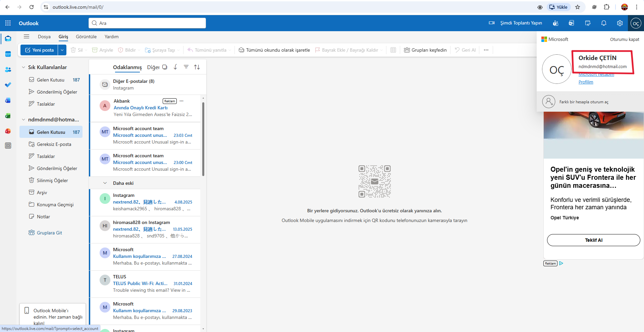Viewport: 644px width, 332px height.
Task: Open the Şuraya Taşı dropdown arrow
Action: [178, 50]
